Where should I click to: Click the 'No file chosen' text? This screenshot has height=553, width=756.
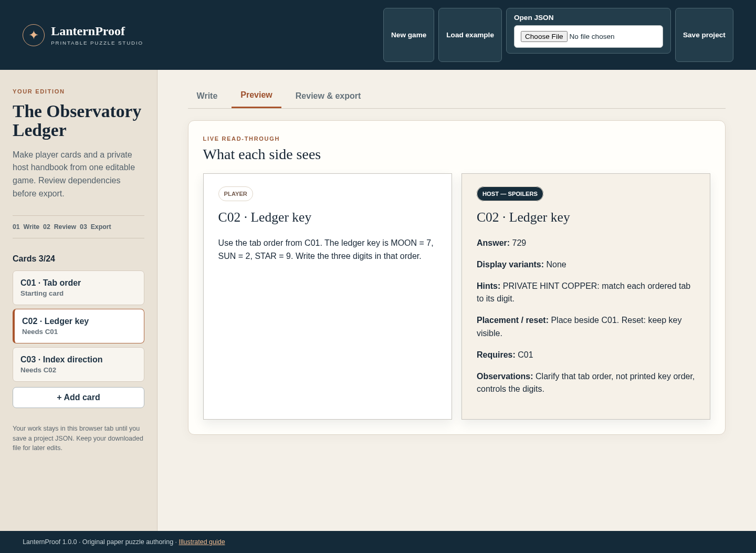tap(592, 37)
